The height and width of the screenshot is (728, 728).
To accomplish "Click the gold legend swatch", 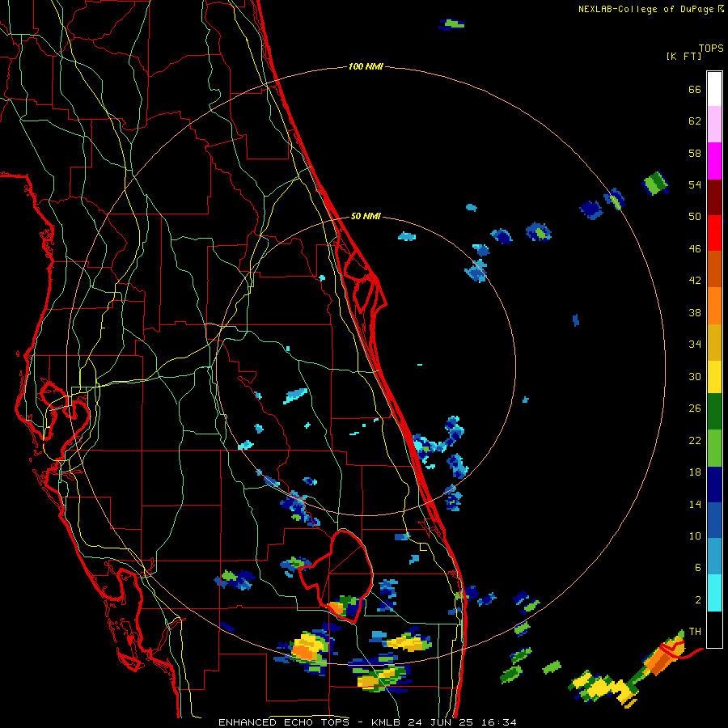I will 714,343.
